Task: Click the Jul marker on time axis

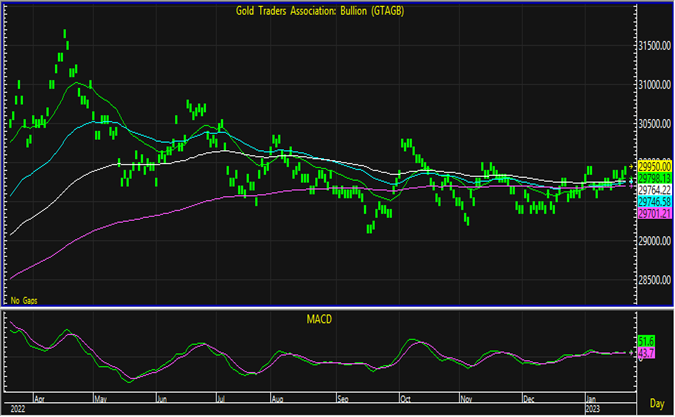Action: pyautogui.click(x=218, y=397)
